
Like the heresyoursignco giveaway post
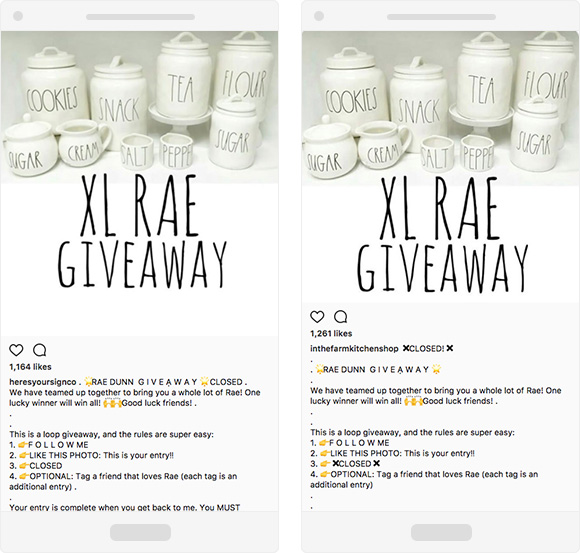tap(16, 350)
